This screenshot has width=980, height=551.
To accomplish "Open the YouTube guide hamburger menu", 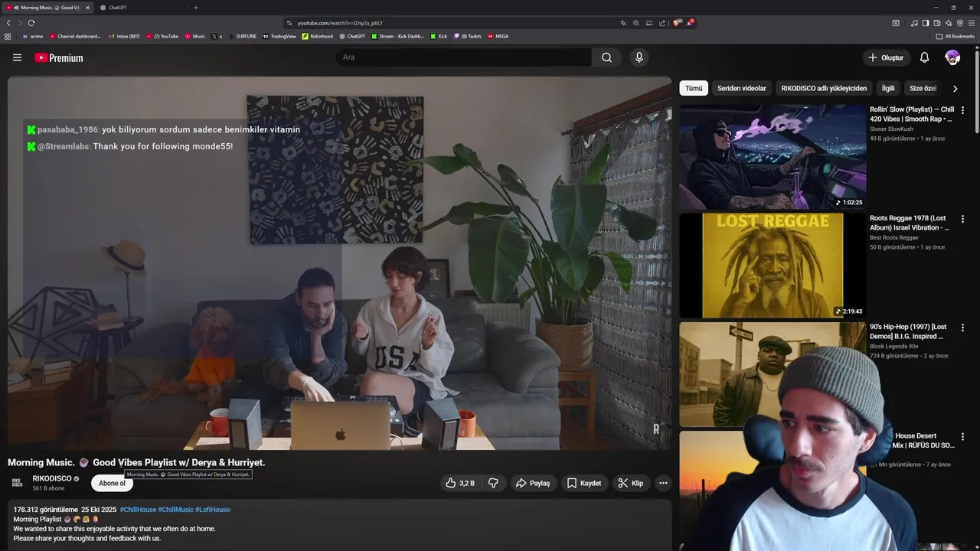I will point(17,57).
